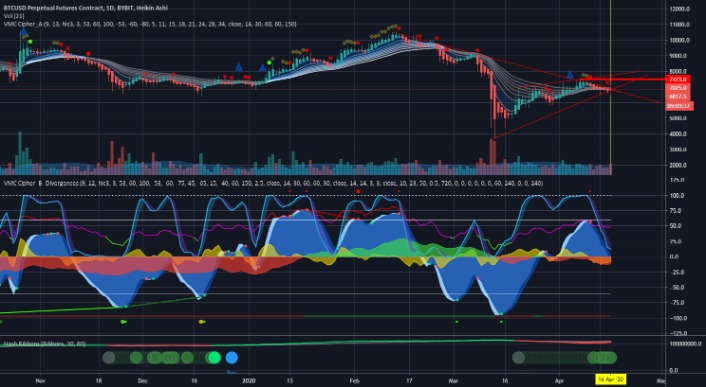The image size is (706, 387).
Task: Click the Mar label on time axis
Action: pos(454,381)
